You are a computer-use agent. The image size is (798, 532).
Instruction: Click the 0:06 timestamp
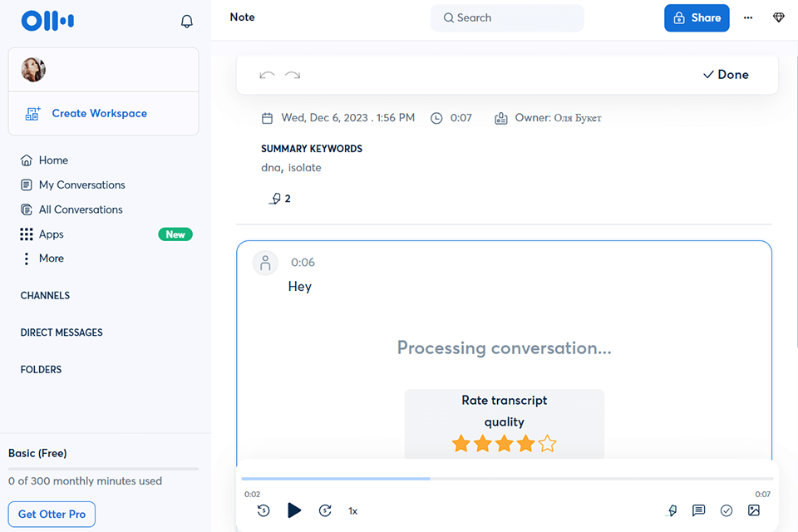(x=303, y=263)
